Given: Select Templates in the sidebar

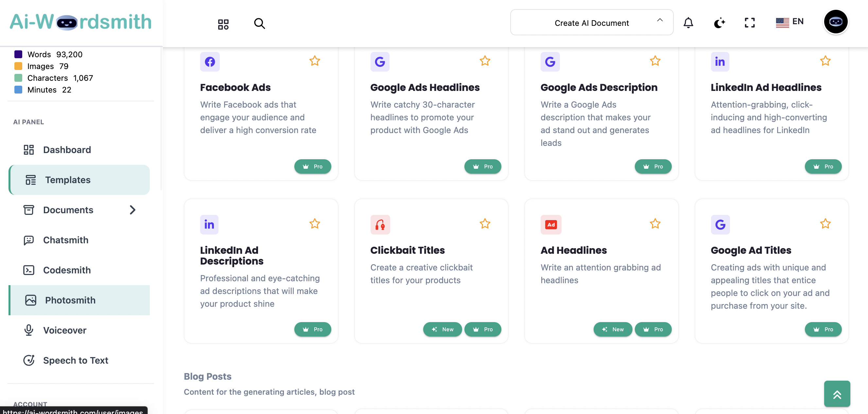Looking at the screenshot, I should click(x=79, y=180).
